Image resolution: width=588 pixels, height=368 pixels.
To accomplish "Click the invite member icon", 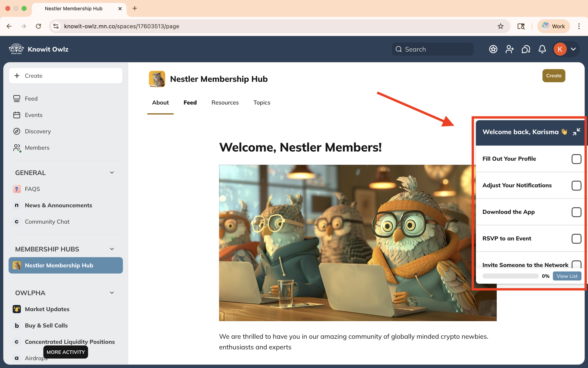I will pyautogui.click(x=509, y=49).
